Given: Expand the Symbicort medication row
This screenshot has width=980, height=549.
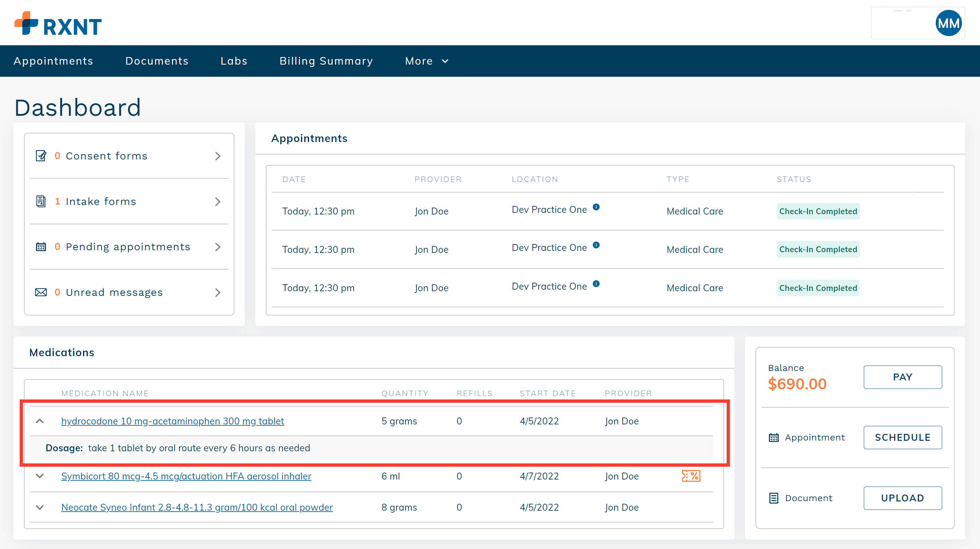Looking at the screenshot, I should [40, 476].
